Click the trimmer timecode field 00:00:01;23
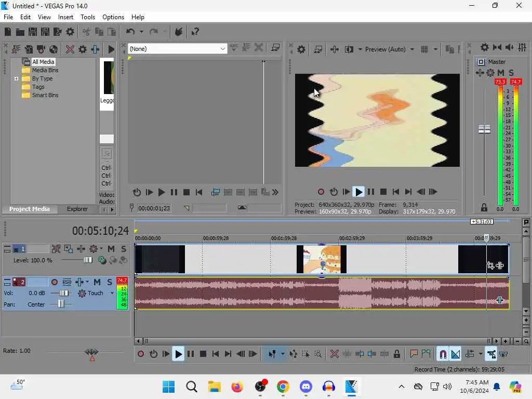 point(154,208)
